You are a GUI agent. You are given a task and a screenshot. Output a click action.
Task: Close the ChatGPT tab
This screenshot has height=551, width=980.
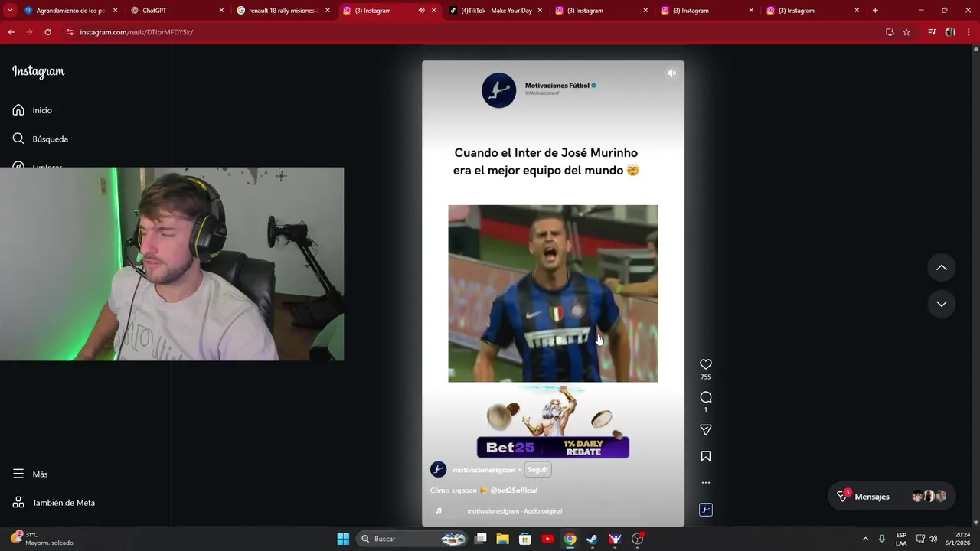(x=221, y=11)
